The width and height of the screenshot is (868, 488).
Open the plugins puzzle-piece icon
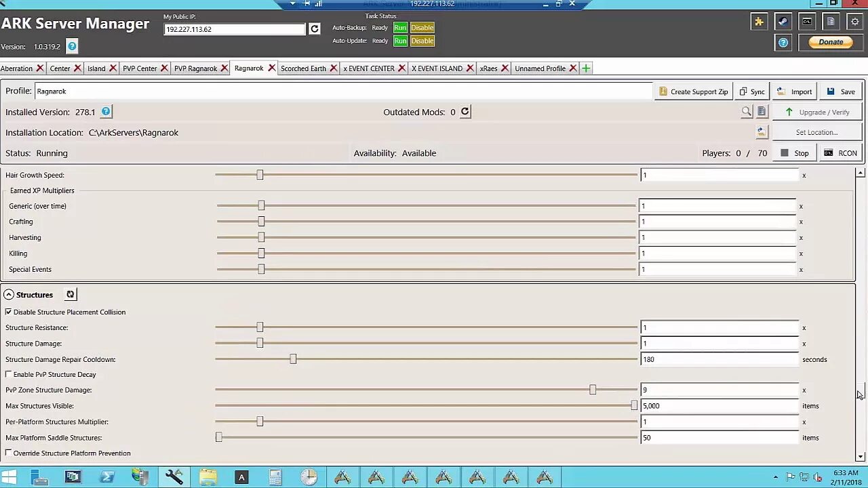click(x=759, y=22)
